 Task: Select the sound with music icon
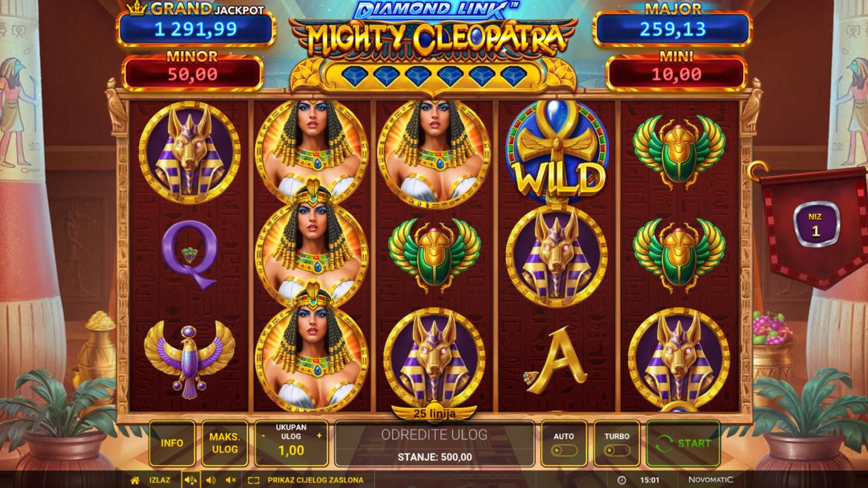click(191, 480)
